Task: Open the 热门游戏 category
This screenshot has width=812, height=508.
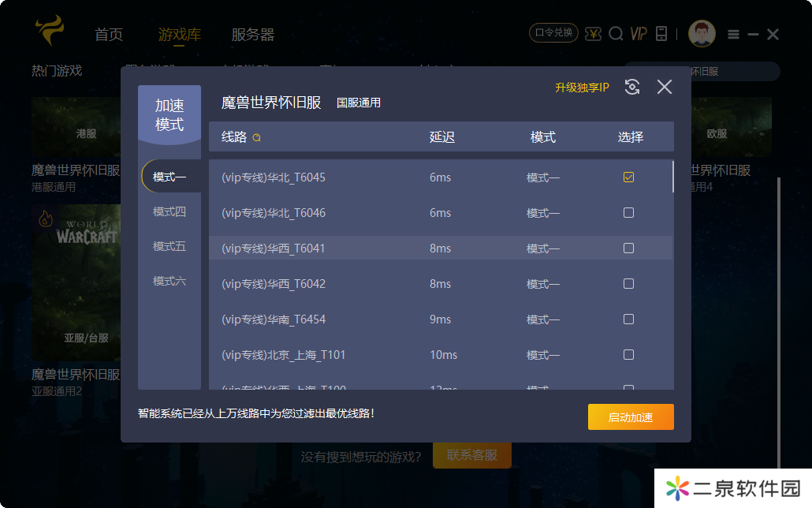Action: (57, 70)
